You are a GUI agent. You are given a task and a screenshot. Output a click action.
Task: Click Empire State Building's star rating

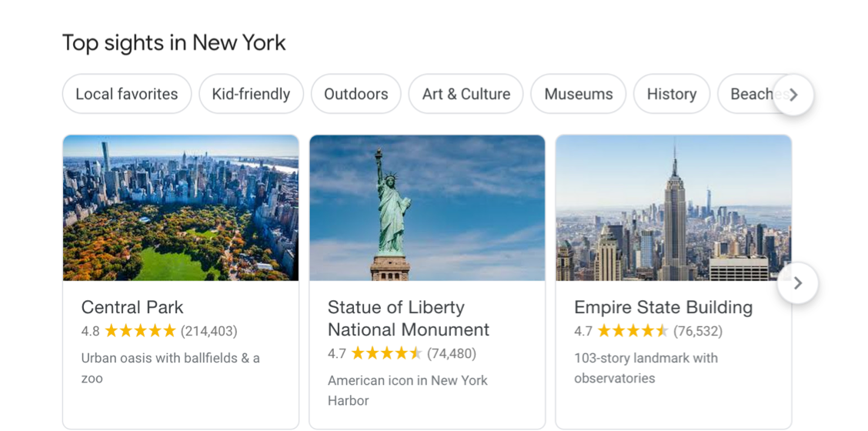click(x=633, y=331)
